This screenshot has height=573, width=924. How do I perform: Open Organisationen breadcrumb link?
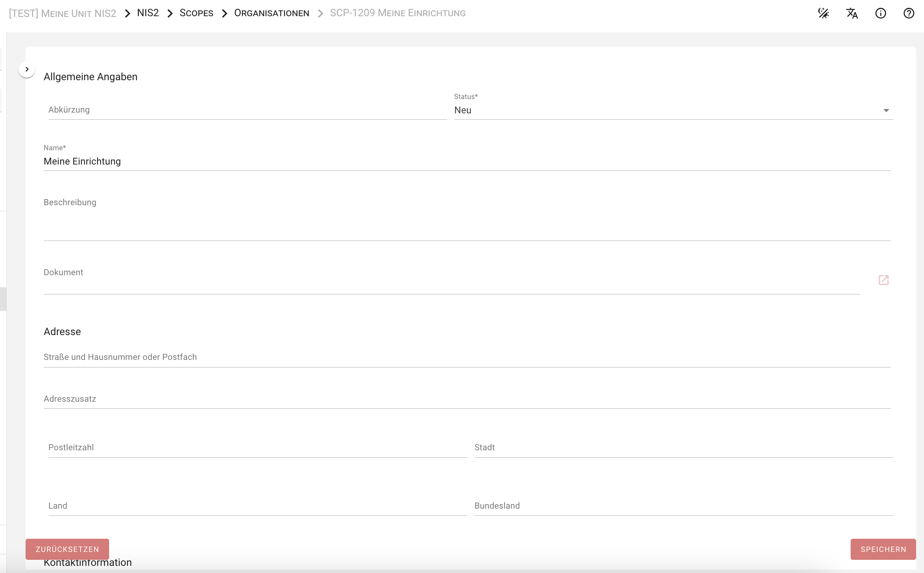click(x=272, y=13)
